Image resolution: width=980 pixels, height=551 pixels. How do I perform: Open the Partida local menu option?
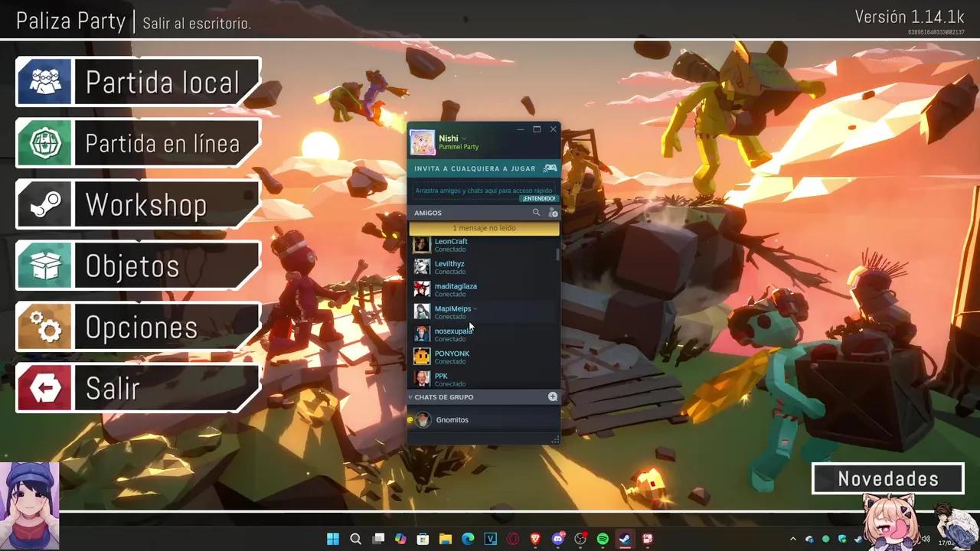[x=138, y=82]
